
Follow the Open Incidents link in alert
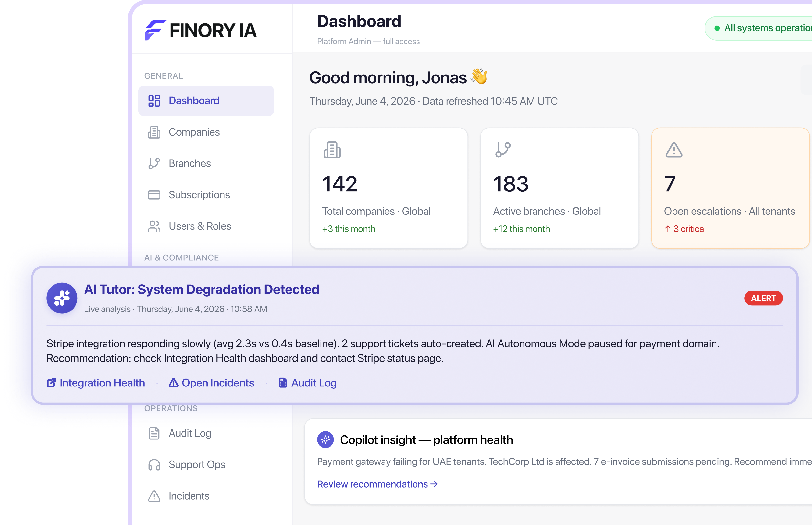(211, 383)
